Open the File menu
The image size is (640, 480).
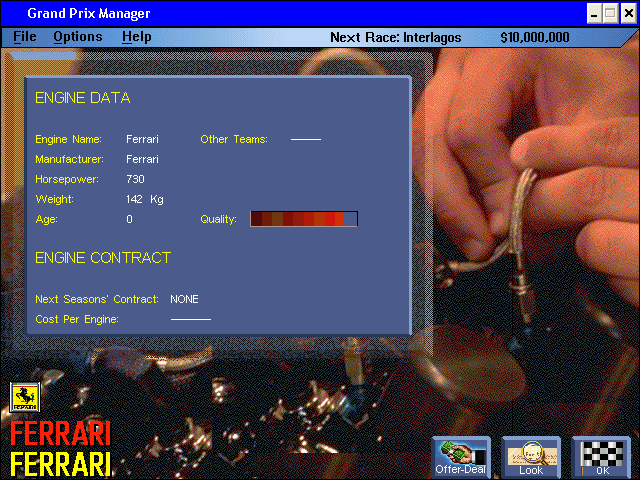point(25,37)
